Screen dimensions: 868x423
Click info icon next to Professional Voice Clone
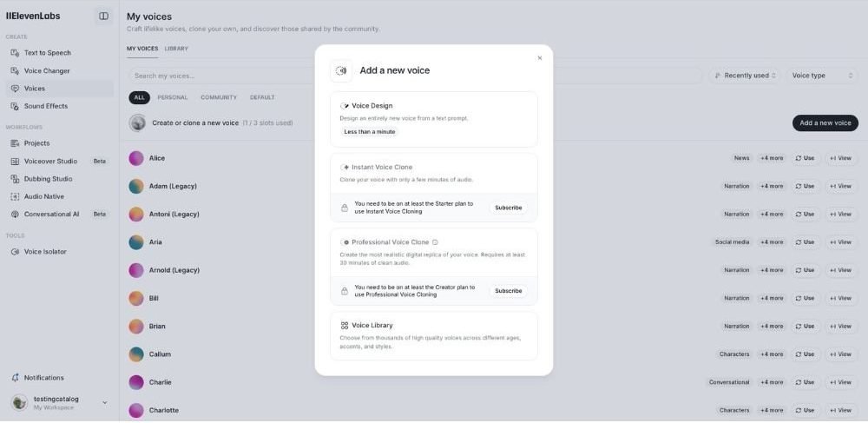435,242
